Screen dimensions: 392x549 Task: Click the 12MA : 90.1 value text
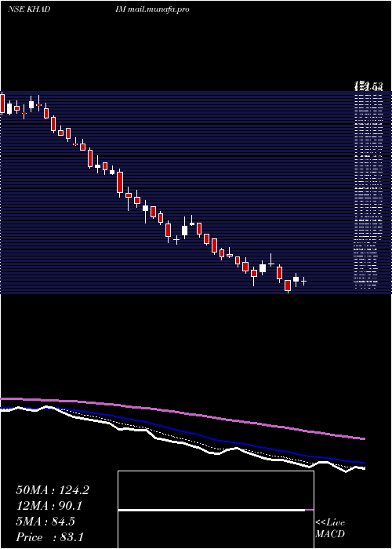[49, 506]
